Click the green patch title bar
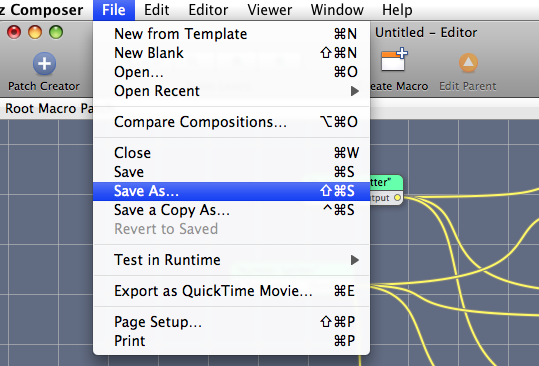539x366 pixels. click(x=386, y=182)
